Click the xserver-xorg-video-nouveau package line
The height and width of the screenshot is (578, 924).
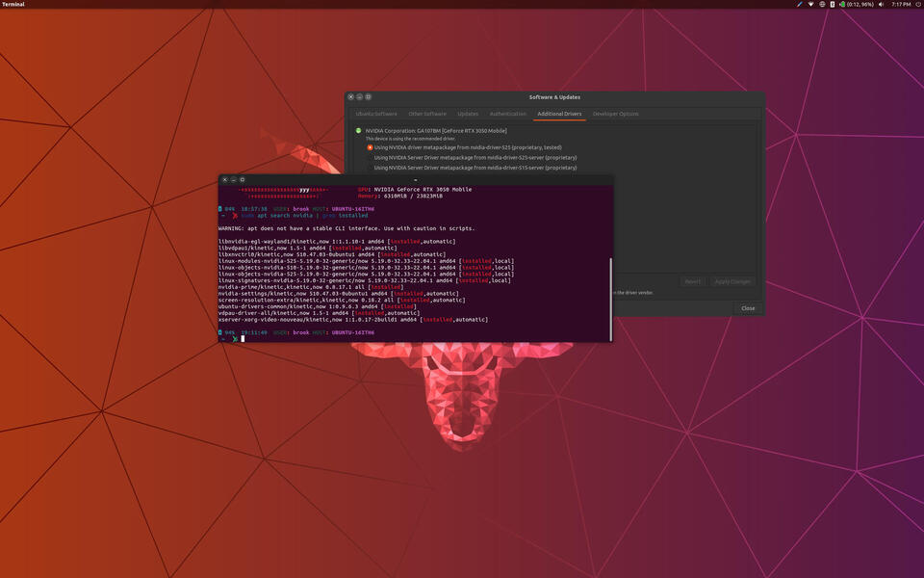pos(353,319)
